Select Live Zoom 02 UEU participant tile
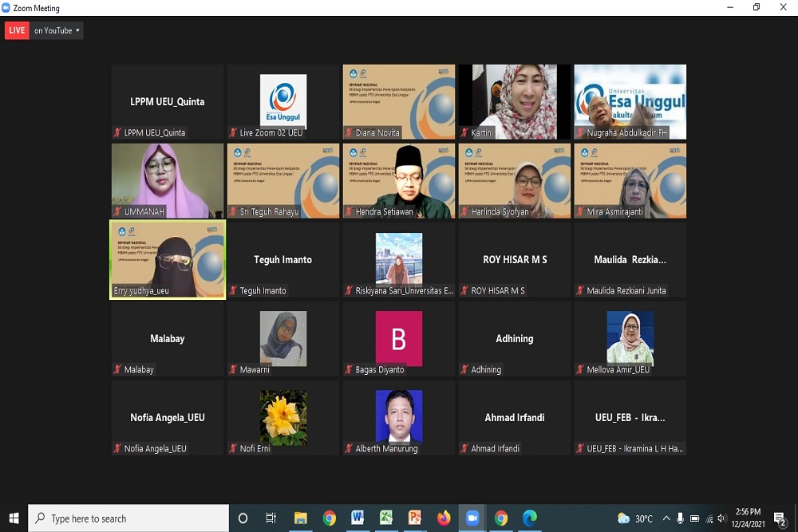 283,102
